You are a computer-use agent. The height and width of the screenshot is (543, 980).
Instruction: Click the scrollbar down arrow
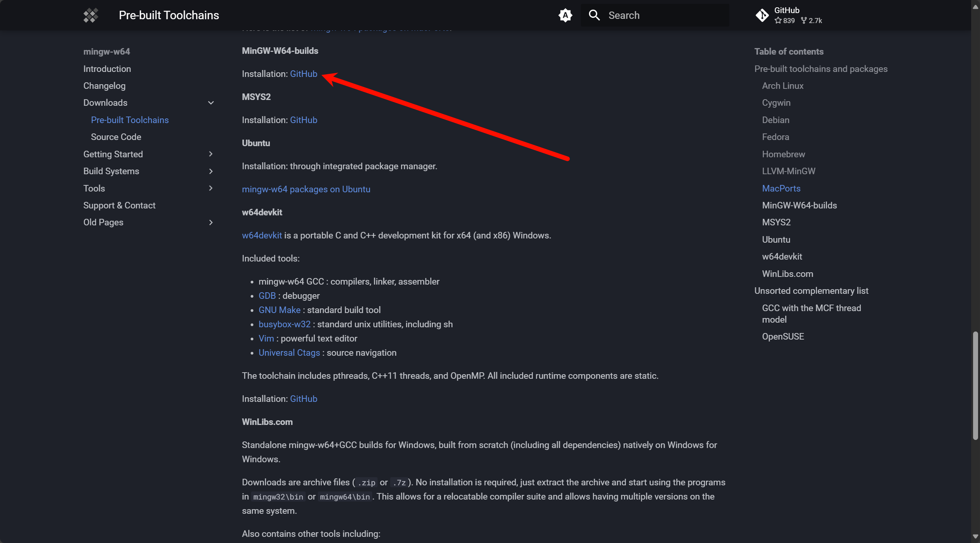pos(975,536)
